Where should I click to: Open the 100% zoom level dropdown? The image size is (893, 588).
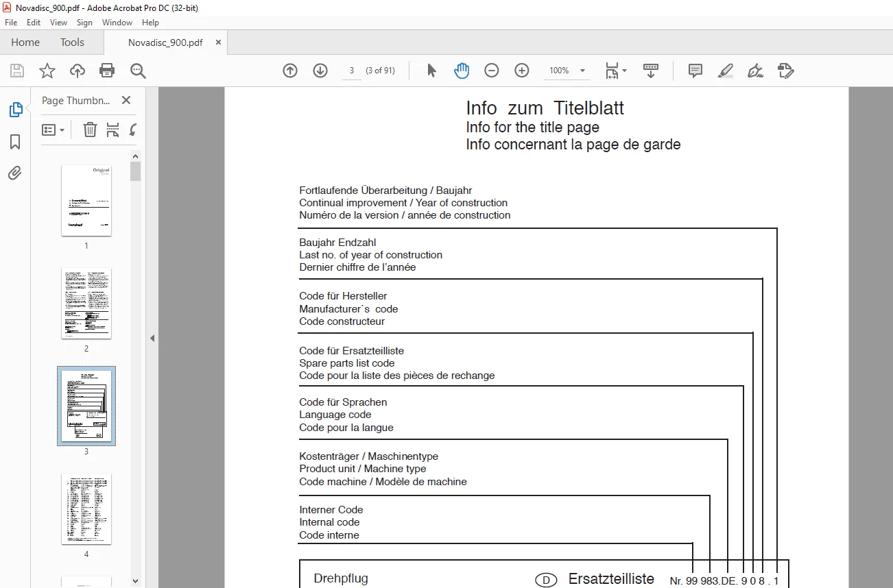click(x=568, y=71)
